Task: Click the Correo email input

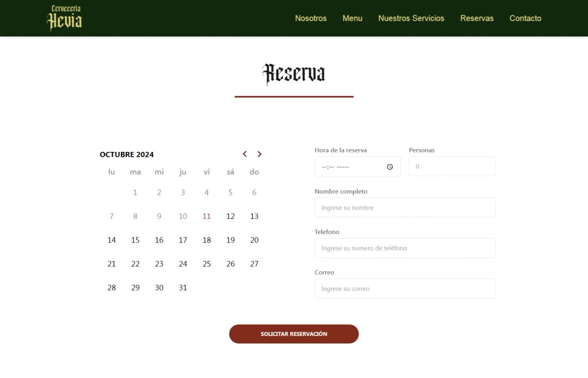Action: coord(405,288)
